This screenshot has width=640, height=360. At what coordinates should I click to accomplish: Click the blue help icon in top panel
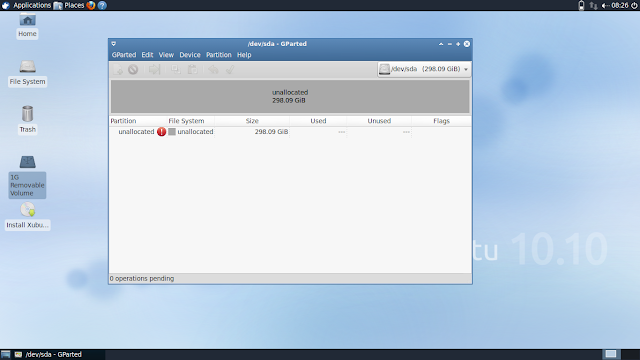[102, 5]
